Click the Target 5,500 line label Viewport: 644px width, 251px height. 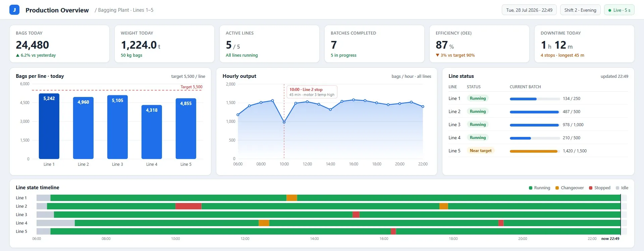[x=192, y=87]
